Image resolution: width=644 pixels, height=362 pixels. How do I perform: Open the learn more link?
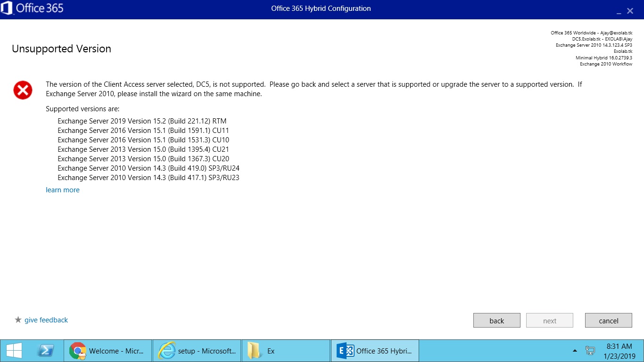coord(63,190)
